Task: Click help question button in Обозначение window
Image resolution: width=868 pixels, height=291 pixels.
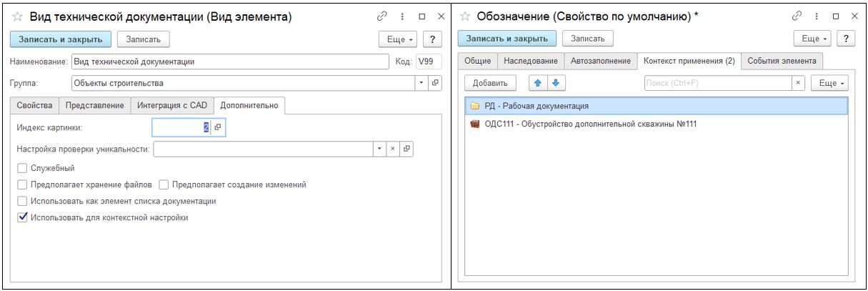Action: tap(847, 39)
